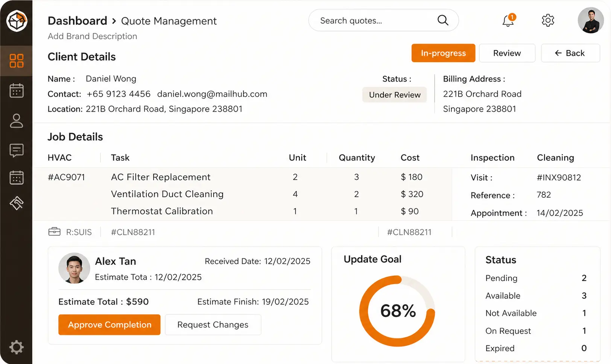Select the #AC9071 HVAC code
The width and height of the screenshot is (611, 364).
point(67,177)
